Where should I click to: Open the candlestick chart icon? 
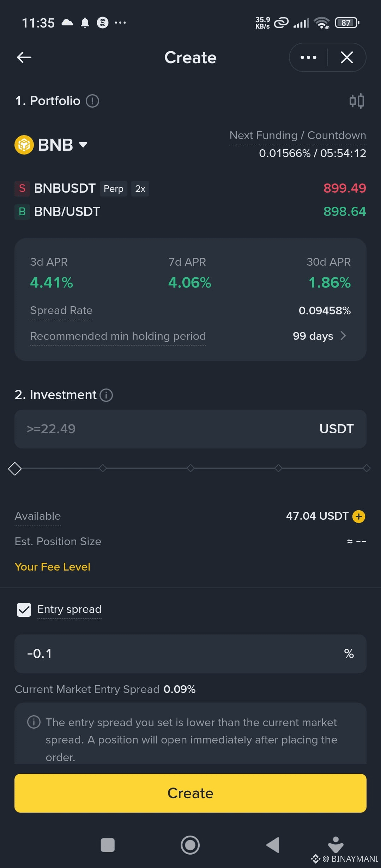pyautogui.click(x=357, y=101)
